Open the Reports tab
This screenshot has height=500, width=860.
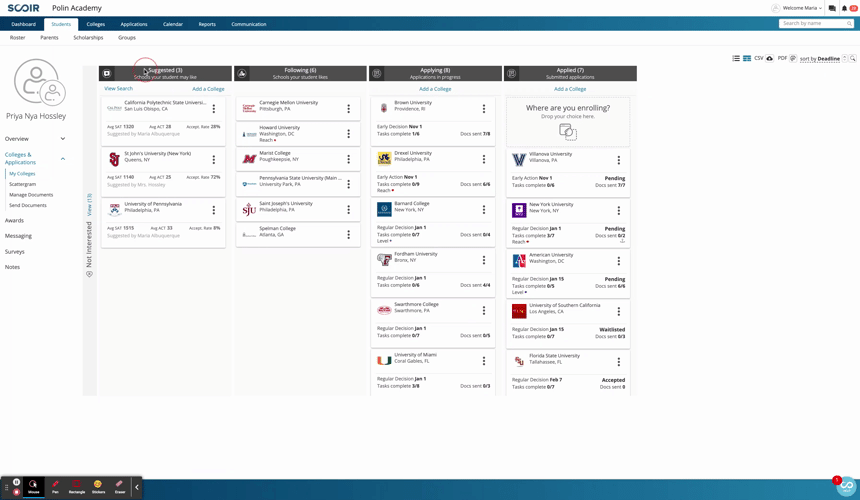pyautogui.click(x=207, y=24)
